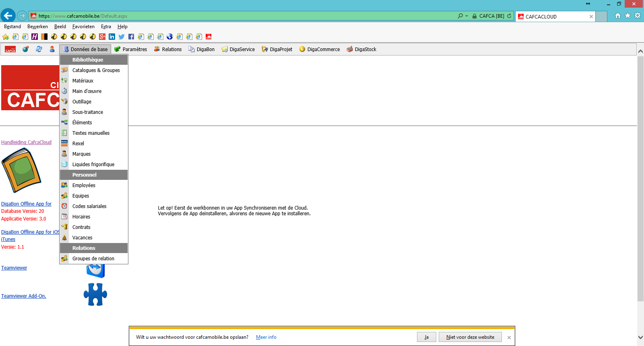Open Éléments from the dropdown menu
Image resolution: width=644 pixels, height=346 pixels.
[x=94, y=123]
